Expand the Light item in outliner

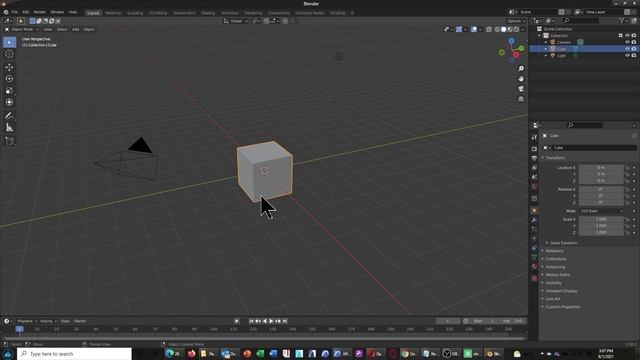[546, 55]
